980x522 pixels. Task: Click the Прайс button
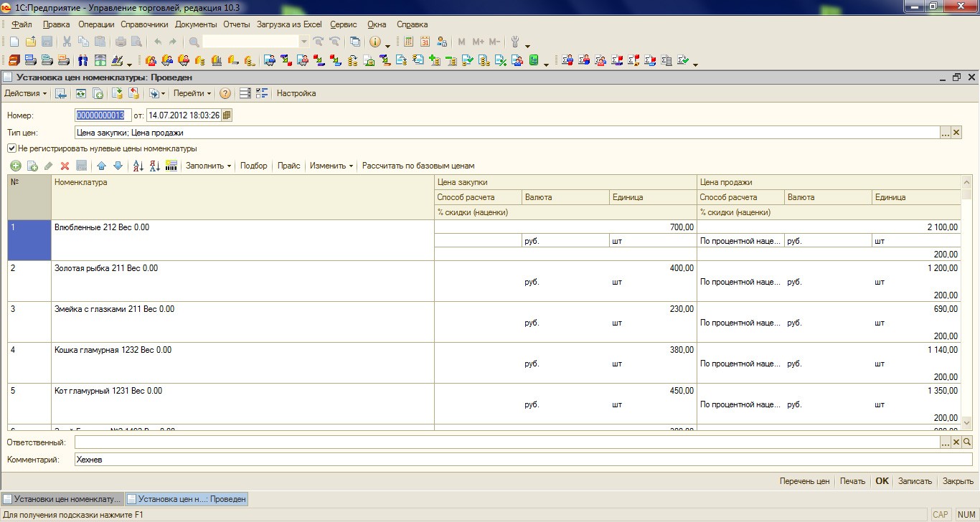pyautogui.click(x=288, y=166)
